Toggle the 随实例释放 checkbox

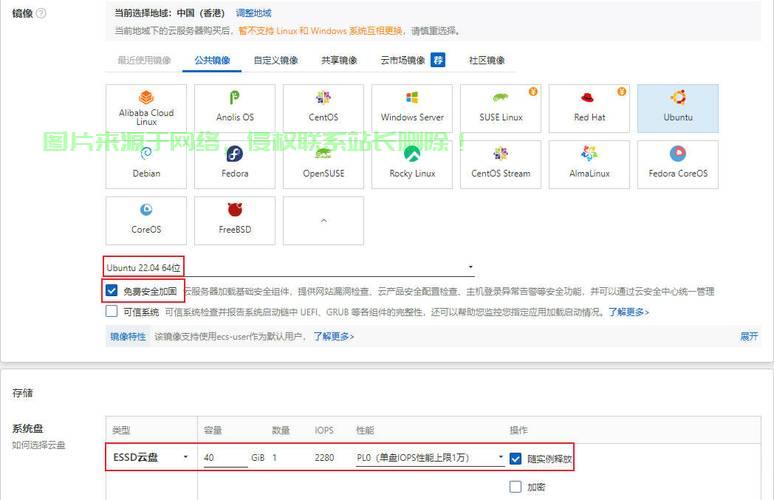(515, 459)
